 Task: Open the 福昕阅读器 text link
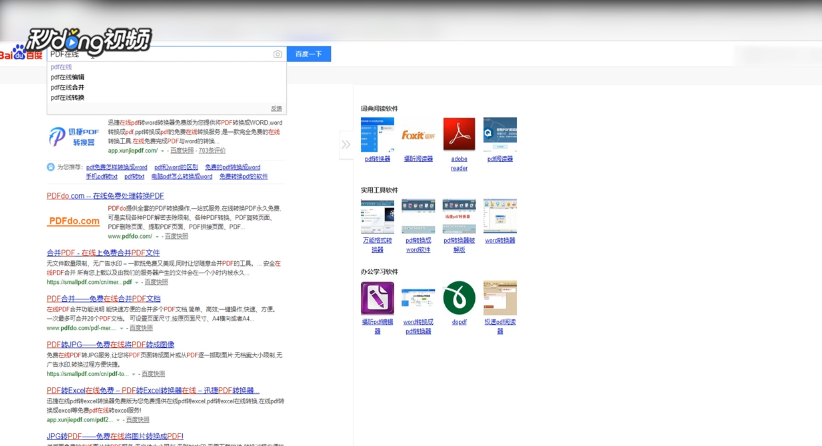point(418,159)
